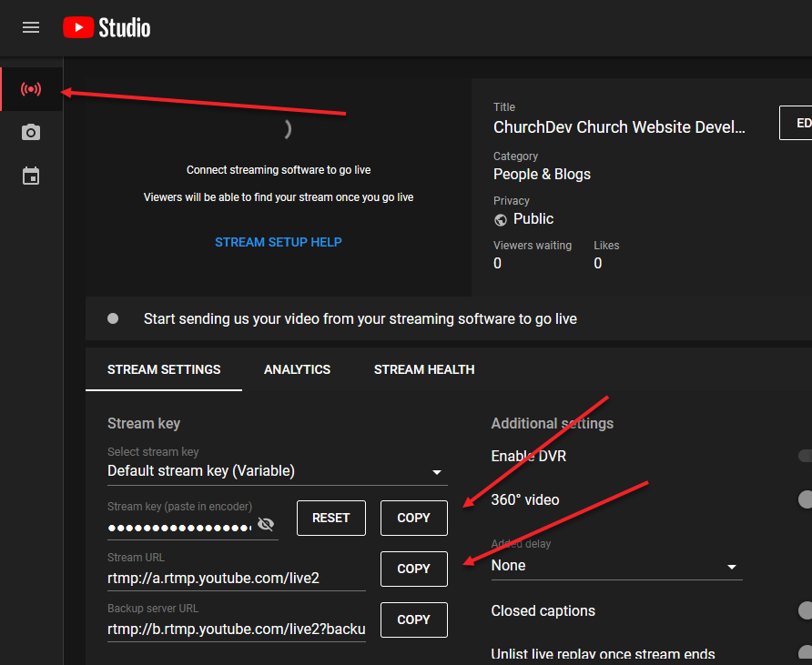Copy the stream key
The height and width of the screenshot is (665, 812).
coord(414,518)
